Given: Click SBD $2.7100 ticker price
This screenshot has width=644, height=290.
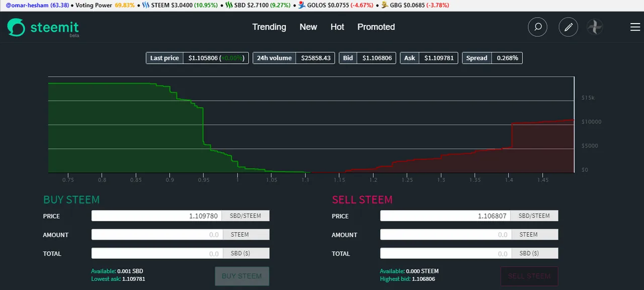Looking at the screenshot, I should click(x=259, y=5).
